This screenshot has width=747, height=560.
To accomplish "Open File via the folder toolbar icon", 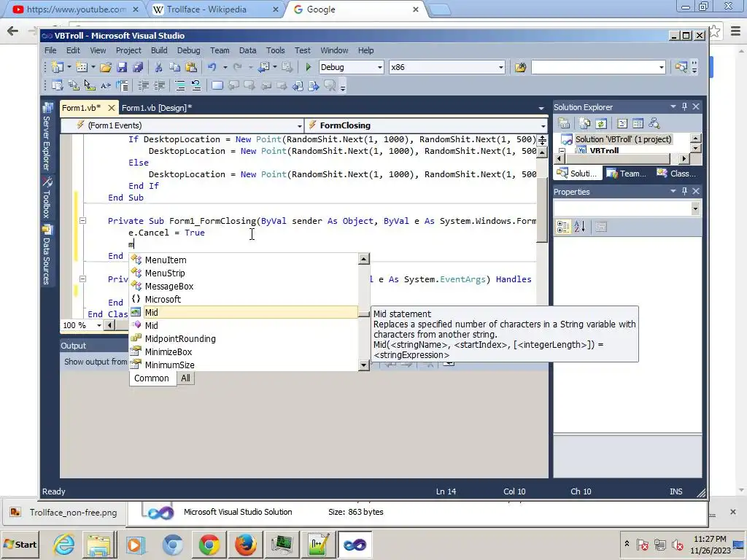I will 106,67.
